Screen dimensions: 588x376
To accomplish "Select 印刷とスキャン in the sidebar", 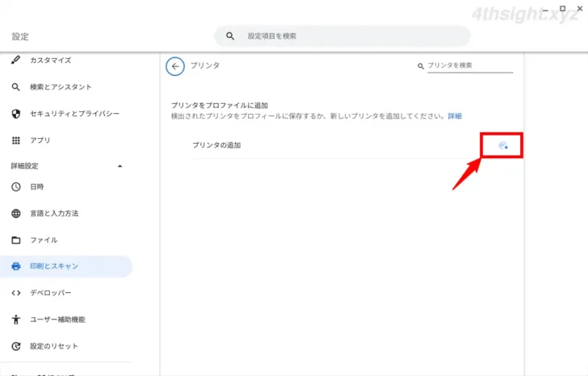I will (66, 266).
